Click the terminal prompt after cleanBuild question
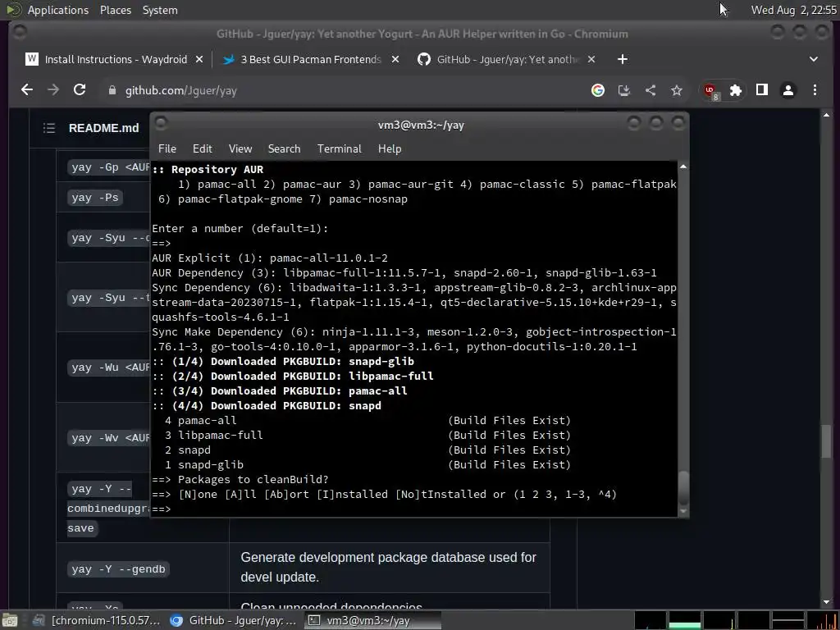The width and height of the screenshot is (840, 630). 162,509
